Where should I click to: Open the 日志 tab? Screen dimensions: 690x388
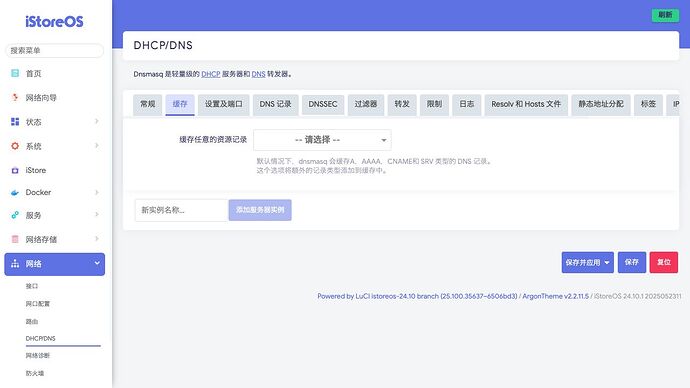tap(466, 104)
